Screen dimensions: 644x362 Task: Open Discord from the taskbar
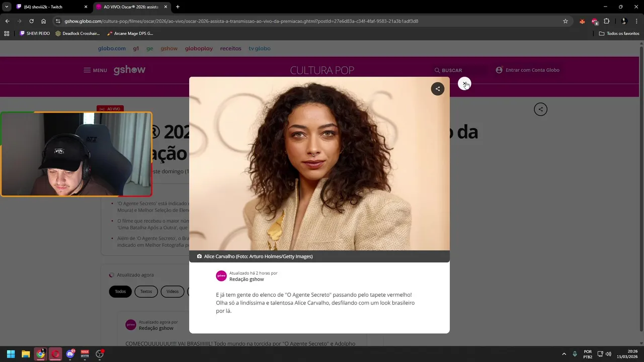click(70, 354)
